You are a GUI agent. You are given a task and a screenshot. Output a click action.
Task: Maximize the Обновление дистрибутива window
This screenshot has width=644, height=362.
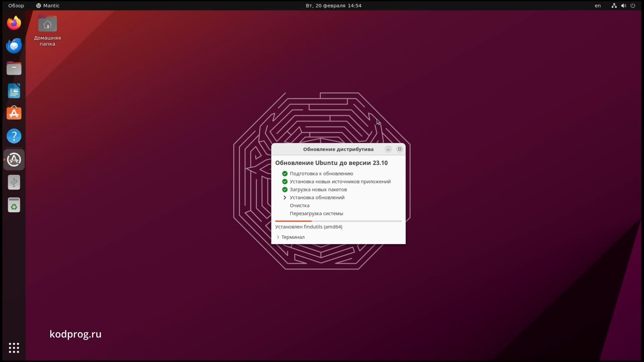click(x=399, y=149)
